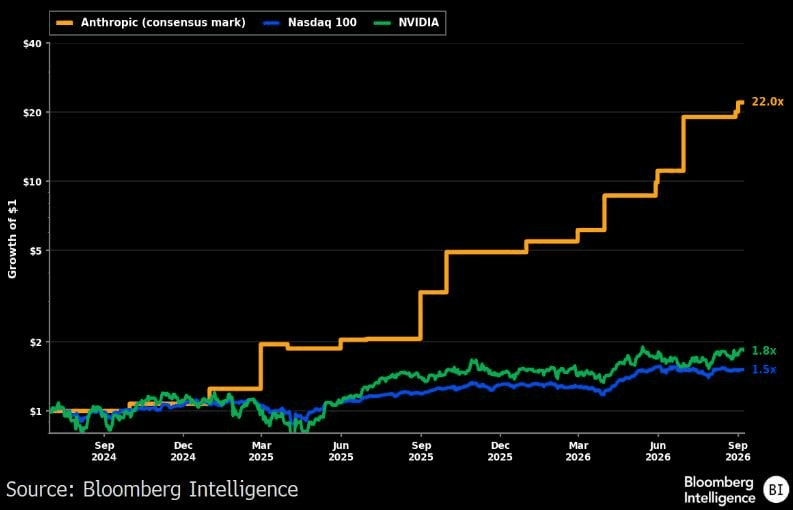The height and width of the screenshot is (510, 793).
Task: Click the Dec 2024 x-axis label
Action: (183, 451)
